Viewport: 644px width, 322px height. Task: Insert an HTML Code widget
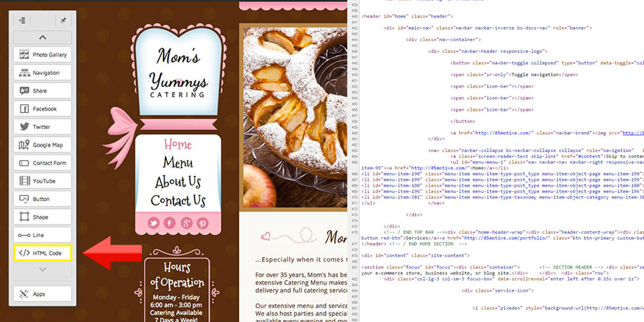point(43,253)
